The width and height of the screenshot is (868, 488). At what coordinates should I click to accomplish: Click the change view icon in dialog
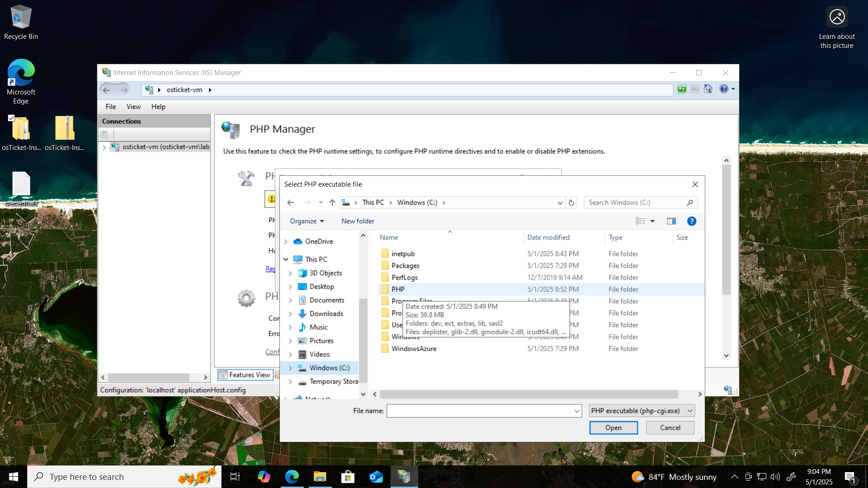[x=640, y=221]
